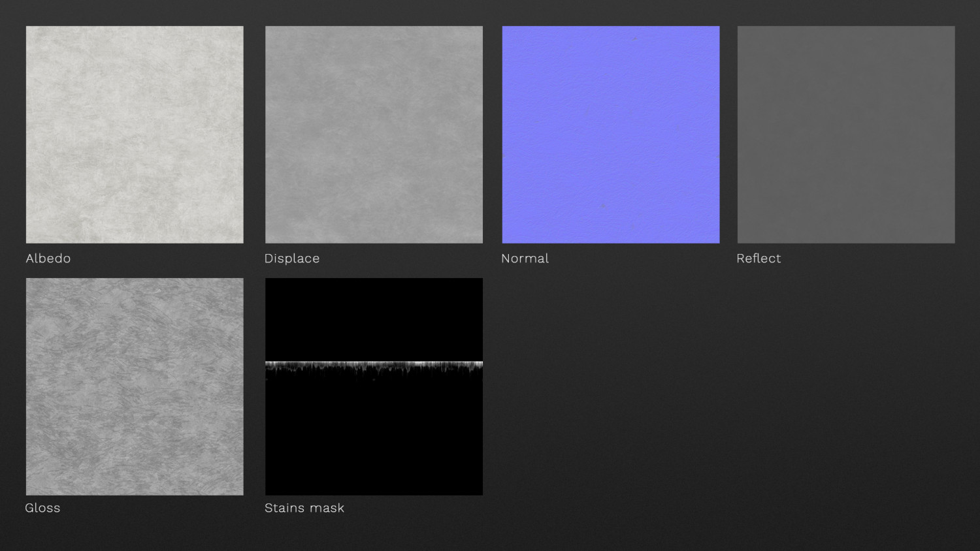
Task: Click the "Stains mask" label text
Action: tap(304, 508)
